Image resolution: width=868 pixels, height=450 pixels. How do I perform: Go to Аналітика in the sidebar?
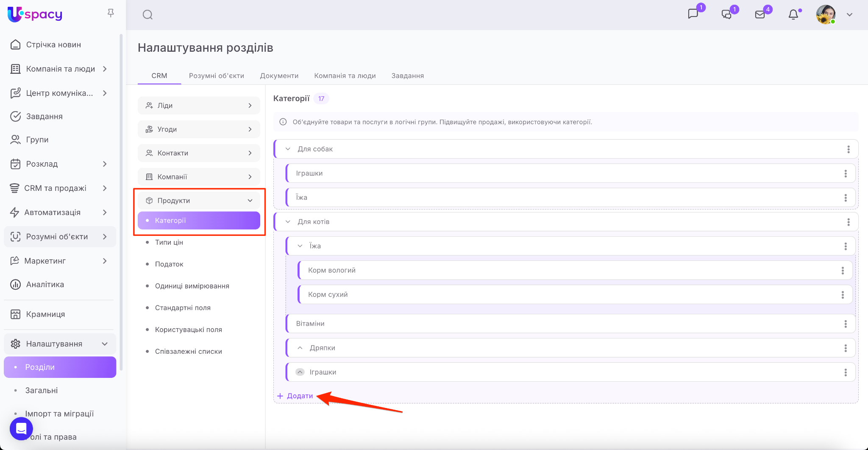click(x=45, y=285)
